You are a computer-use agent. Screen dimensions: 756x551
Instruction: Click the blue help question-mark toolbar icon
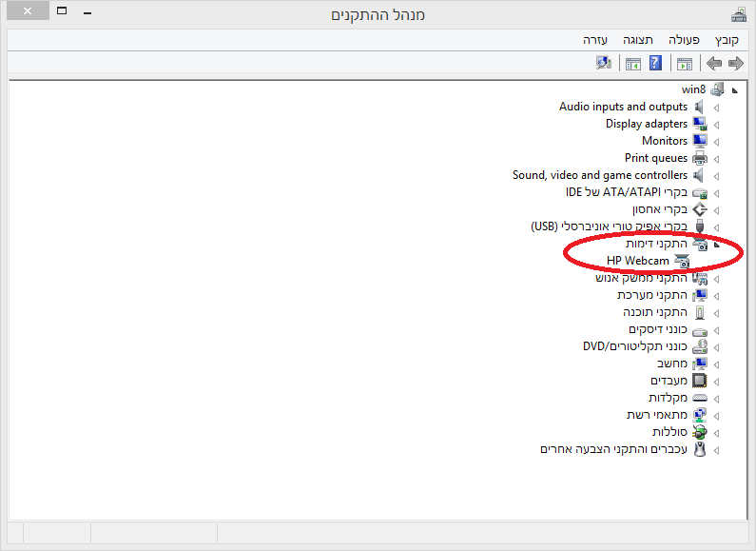(655, 63)
